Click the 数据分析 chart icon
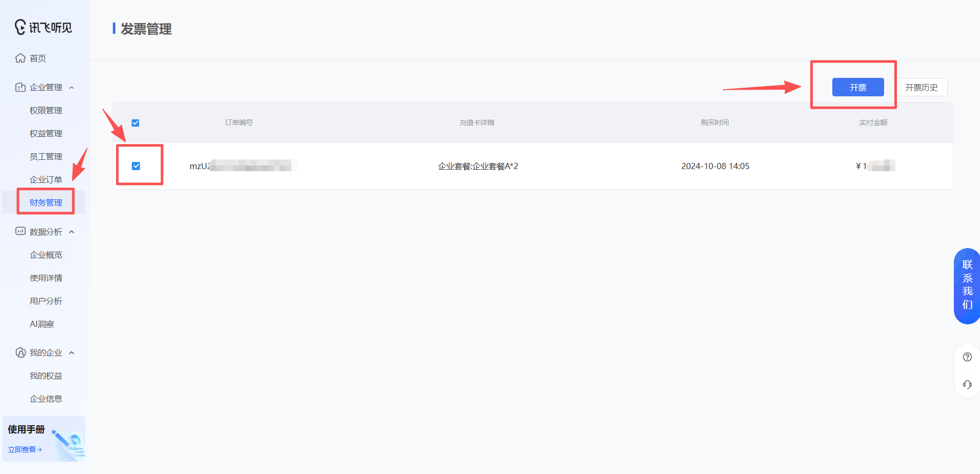This screenshot has width=980, height=474. click(19, 231)
